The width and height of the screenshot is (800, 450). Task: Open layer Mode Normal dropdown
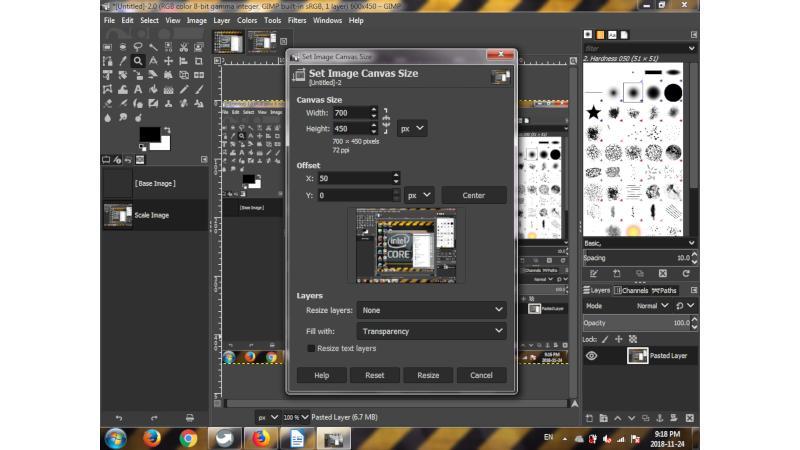tap(652, 306)
